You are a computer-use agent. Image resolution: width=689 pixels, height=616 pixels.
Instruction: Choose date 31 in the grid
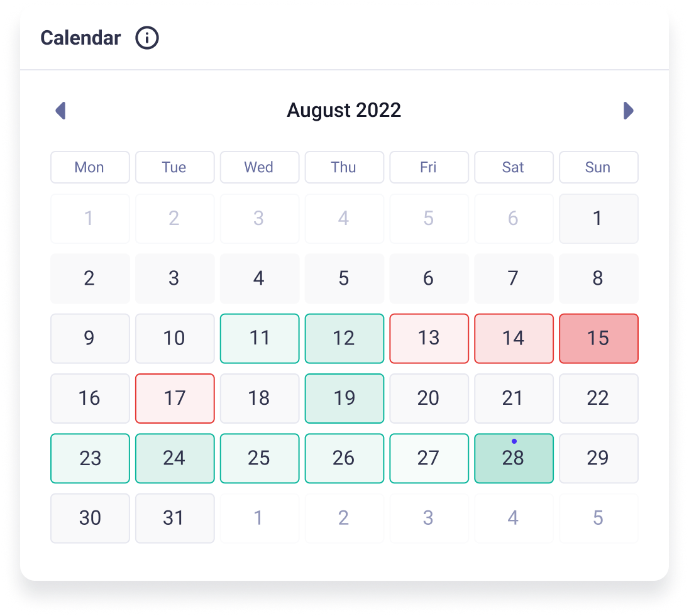click(x=175, y=518)
